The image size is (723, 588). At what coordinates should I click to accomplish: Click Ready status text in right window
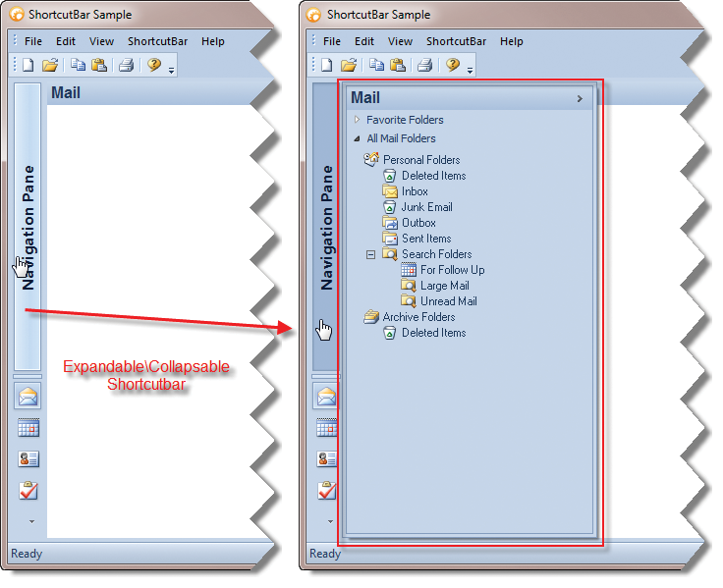325,554
